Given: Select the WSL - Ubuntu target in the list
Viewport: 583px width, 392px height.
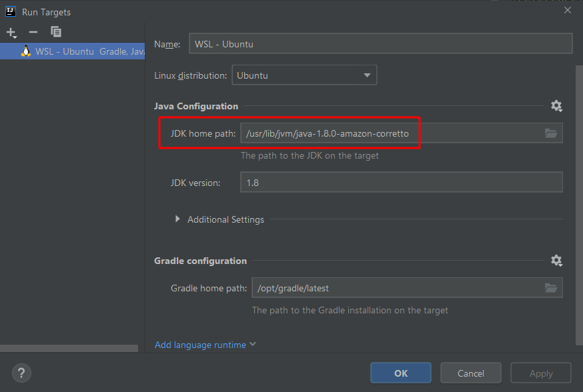Looking at the screenshot, I should (x=73, y=51).
